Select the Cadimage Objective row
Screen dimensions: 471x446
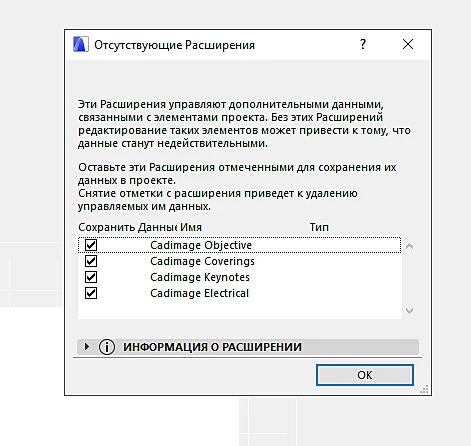coord(239,245)
